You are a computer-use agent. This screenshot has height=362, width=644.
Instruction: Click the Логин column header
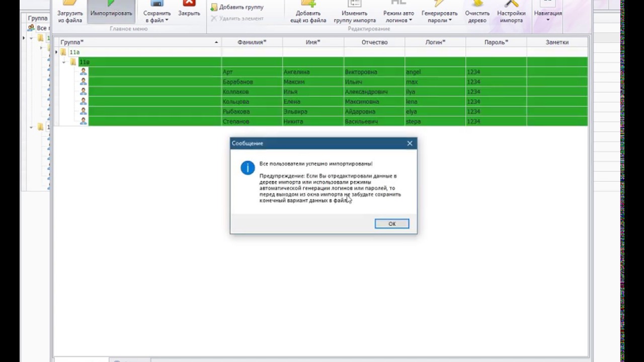point(435,42)
